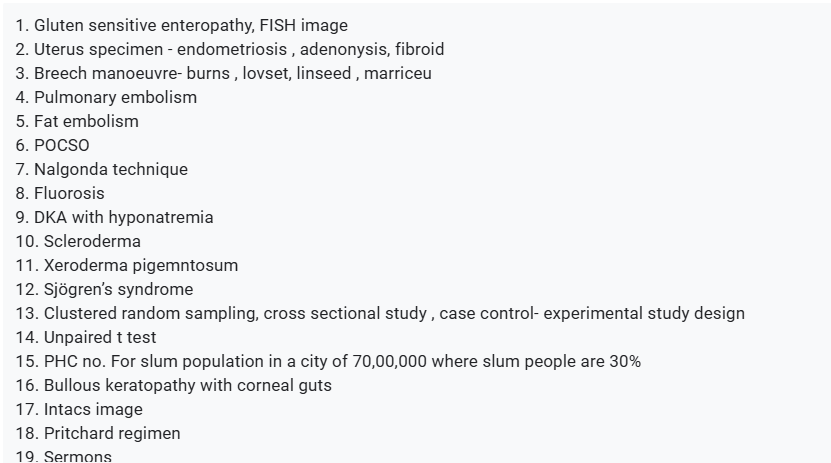Click the Intacs image line
Image resolution: width=831 pixels, height=463 pixels.
[x=79, y=409]
